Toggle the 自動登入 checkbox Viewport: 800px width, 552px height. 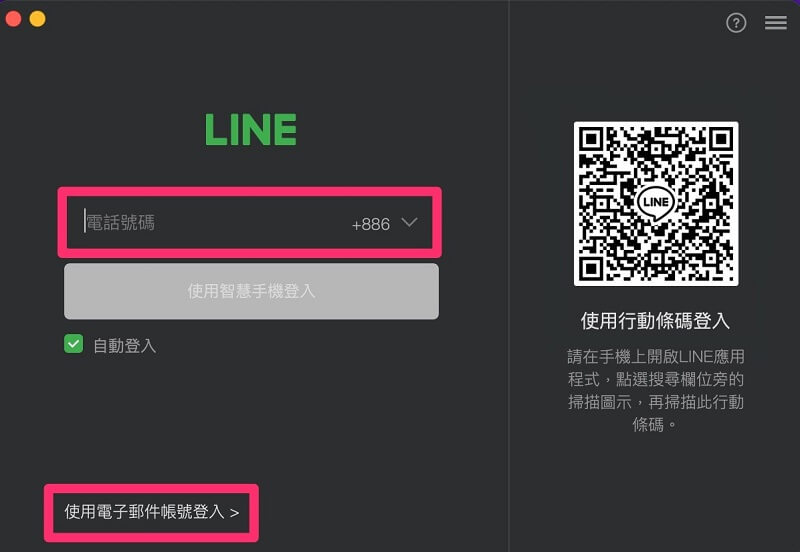tap(73, 344)
